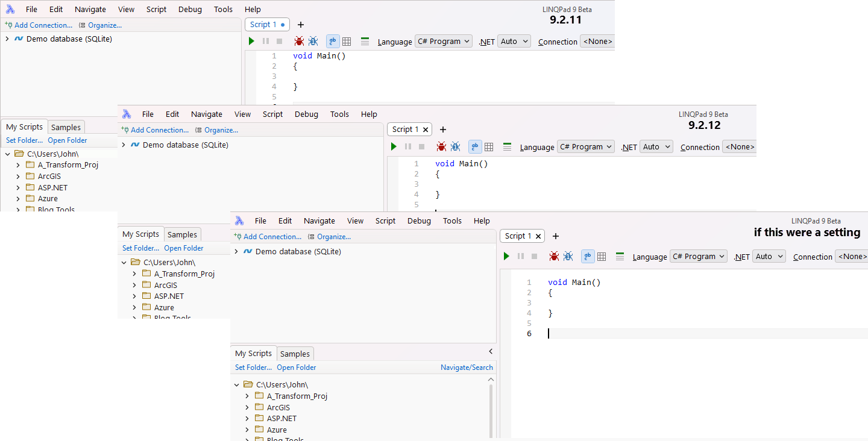
Task: Collapse the side panel arrow in front window
Action: pyautogui.click(x=491, y=351)
